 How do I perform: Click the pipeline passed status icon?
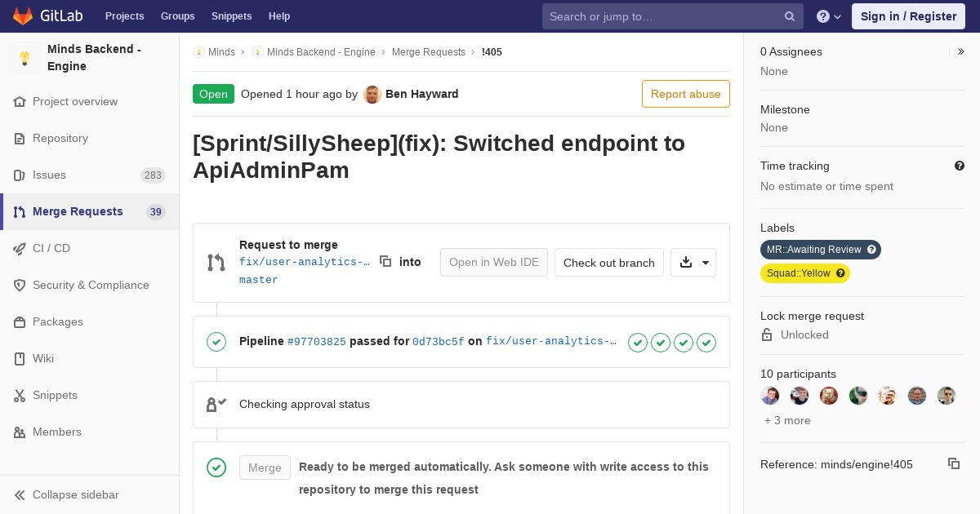[x=216, y=342]
